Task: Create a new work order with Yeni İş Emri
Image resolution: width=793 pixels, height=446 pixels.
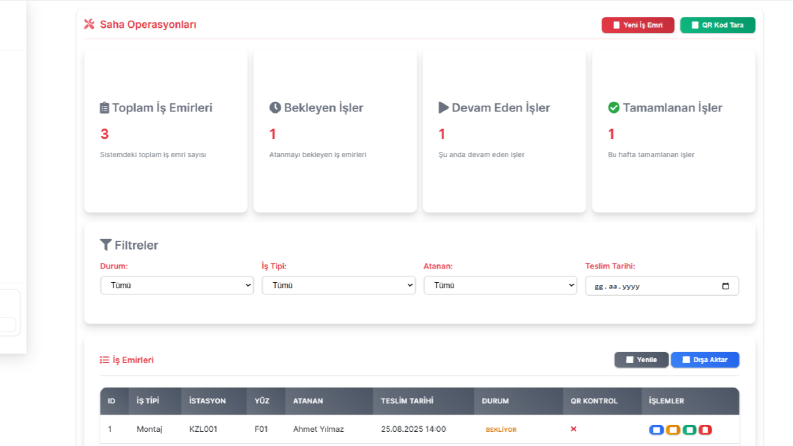Action: coord(638,25)
